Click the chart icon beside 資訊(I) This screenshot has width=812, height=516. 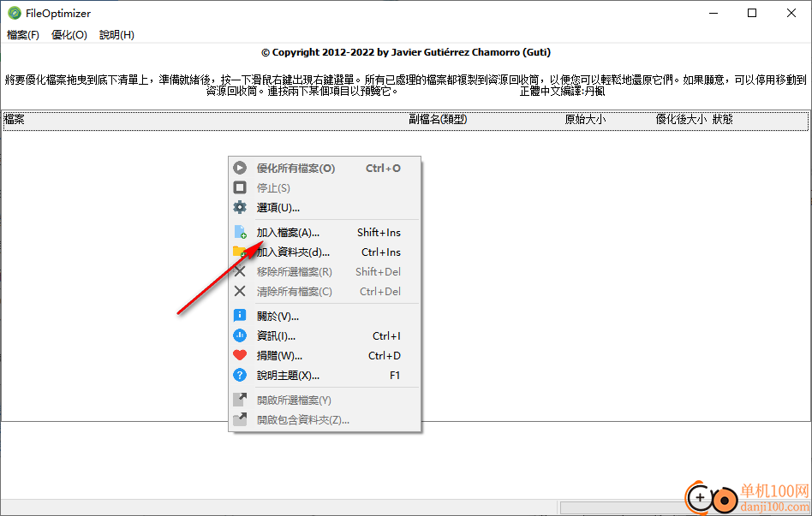tap(240, 335)
